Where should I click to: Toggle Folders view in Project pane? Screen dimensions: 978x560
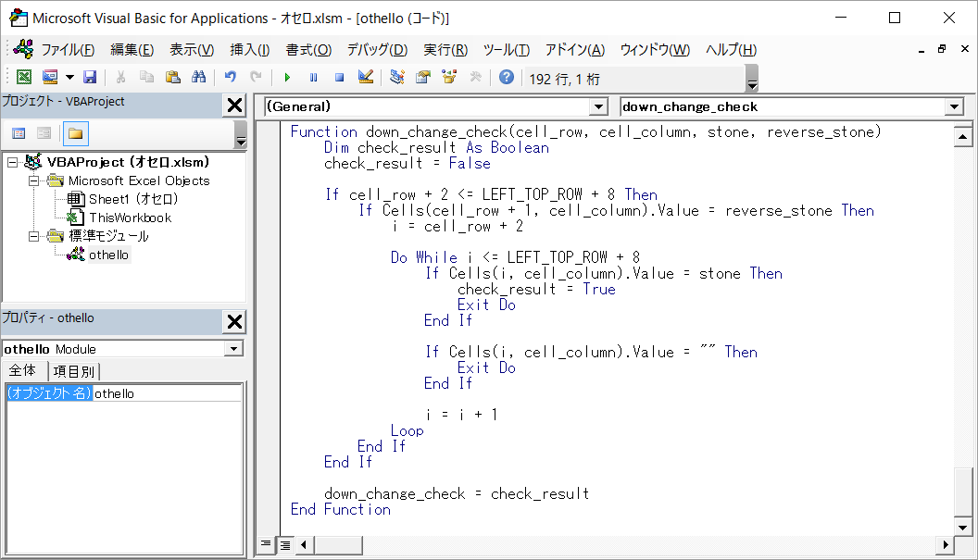point(75,134)
